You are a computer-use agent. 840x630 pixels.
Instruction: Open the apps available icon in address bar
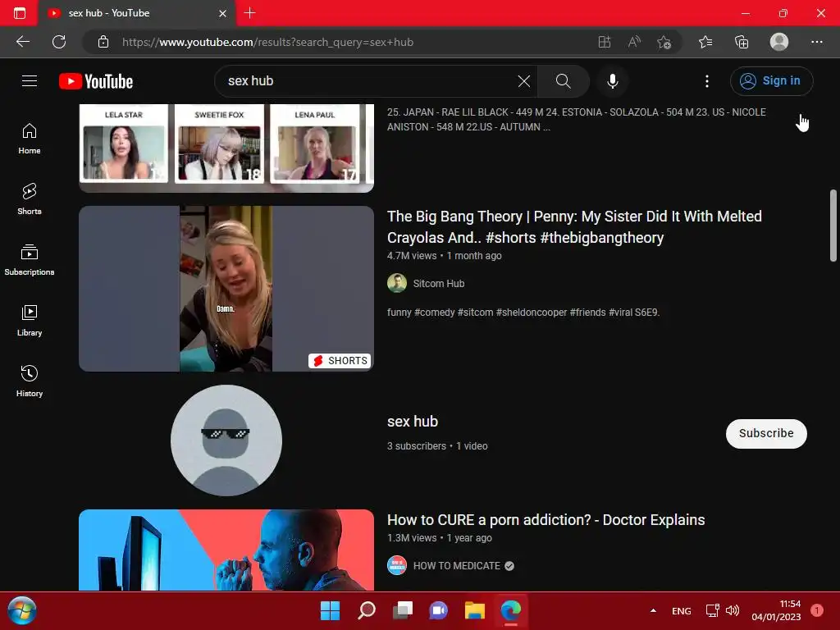605,42
